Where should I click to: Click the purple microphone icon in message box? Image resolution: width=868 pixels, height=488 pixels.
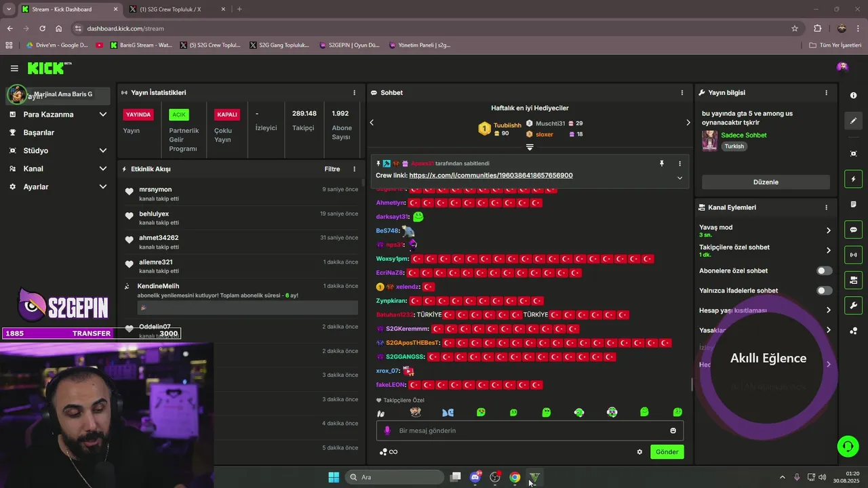click(387, 430)
